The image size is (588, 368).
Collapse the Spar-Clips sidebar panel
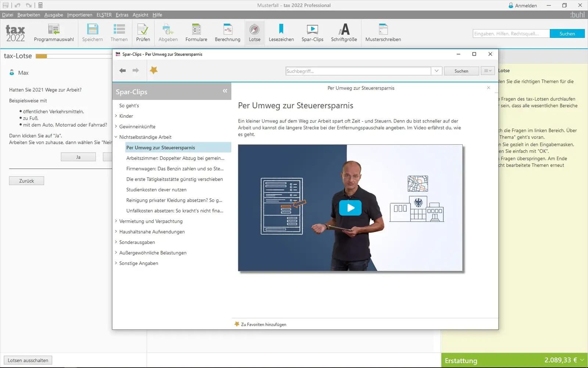click(x=225, y=91)
